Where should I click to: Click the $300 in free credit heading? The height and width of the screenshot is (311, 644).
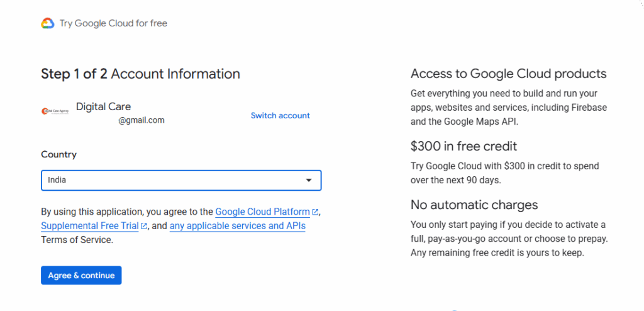(464, 146)
